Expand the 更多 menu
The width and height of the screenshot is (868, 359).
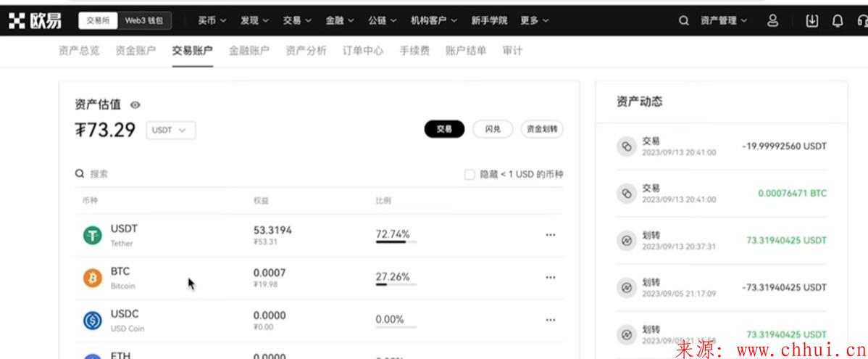(x=534, y=20)
